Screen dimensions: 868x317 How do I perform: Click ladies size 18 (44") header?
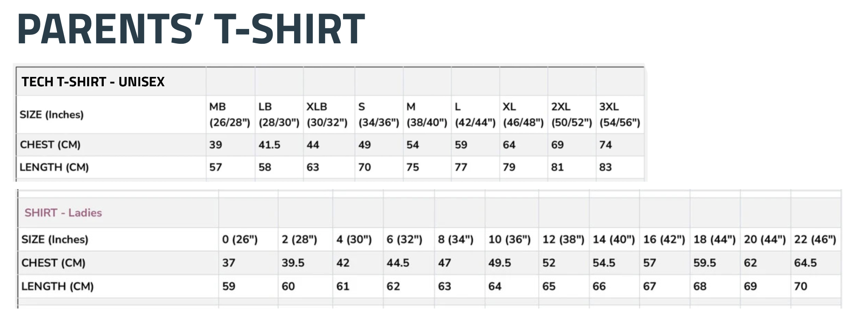pos(715,239)
